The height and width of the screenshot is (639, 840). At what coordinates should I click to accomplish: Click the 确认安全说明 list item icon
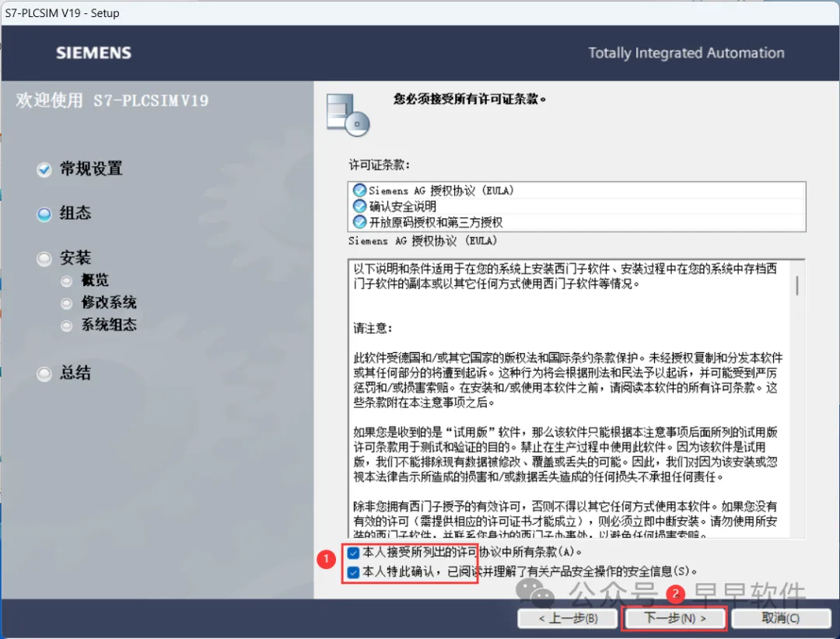[x=359, y=206]
